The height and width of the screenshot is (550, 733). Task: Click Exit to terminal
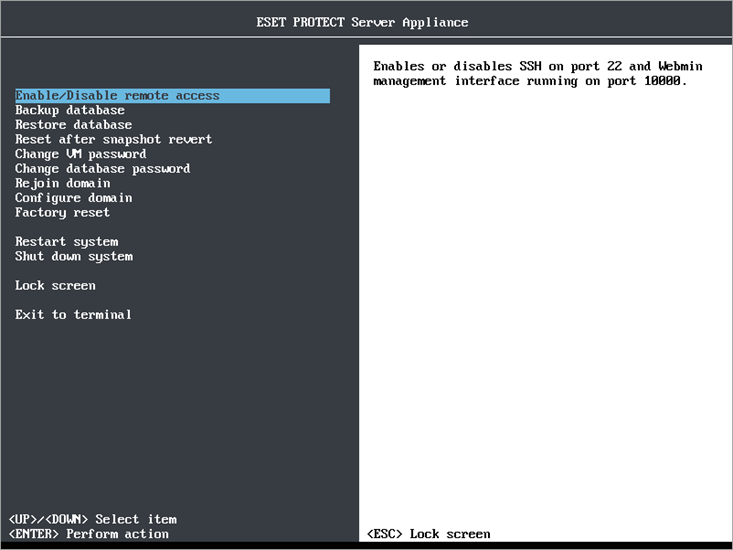73,315
